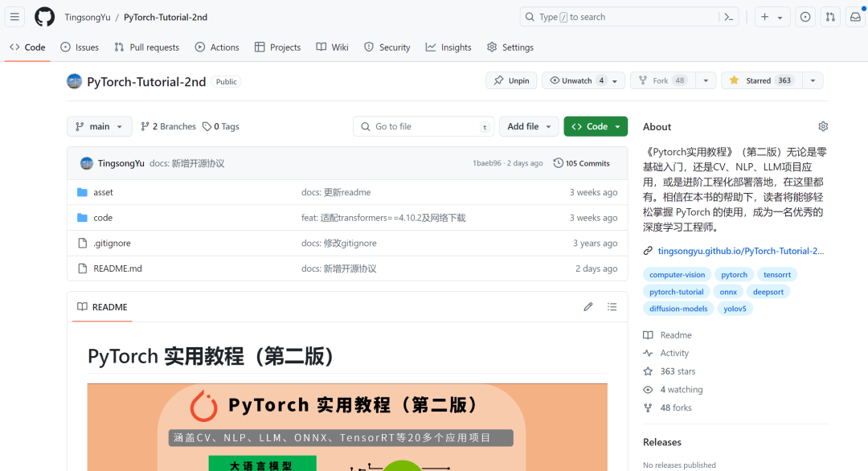Open the About section settings gear
Viewport: 868px width, 471px height.
tap(823, 126)
